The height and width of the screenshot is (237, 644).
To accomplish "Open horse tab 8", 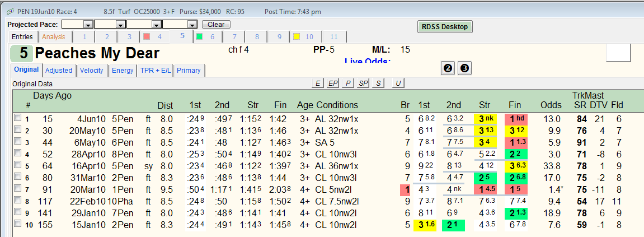I will (x=257, y=36).
